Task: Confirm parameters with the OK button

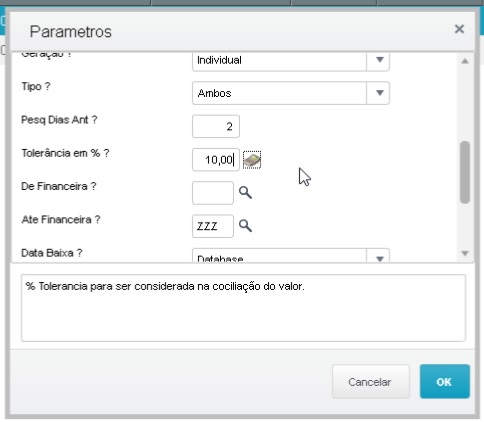Action: [445, 382]
